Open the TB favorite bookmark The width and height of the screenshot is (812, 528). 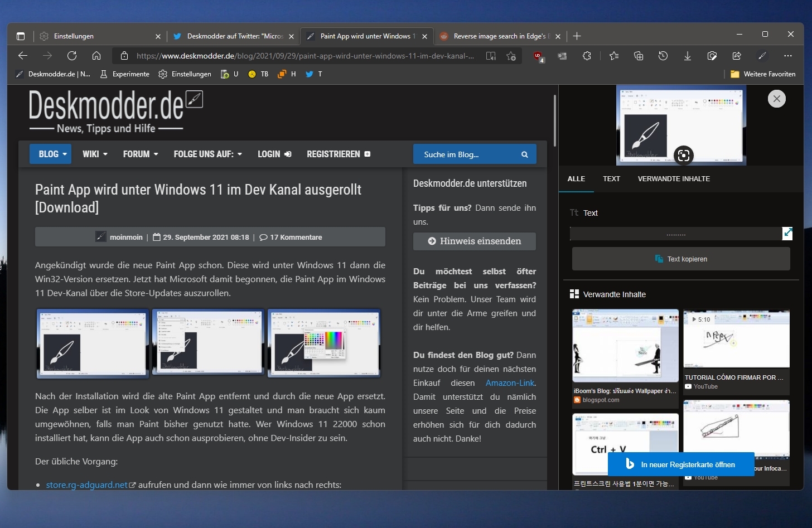tap(258, 74)
